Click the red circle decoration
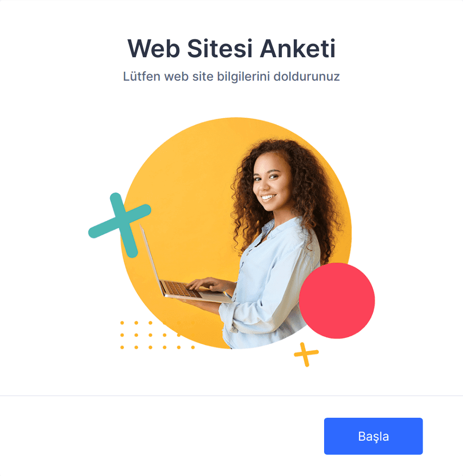Viewport: 463px width, 476px height. click(x=337, y=301)
